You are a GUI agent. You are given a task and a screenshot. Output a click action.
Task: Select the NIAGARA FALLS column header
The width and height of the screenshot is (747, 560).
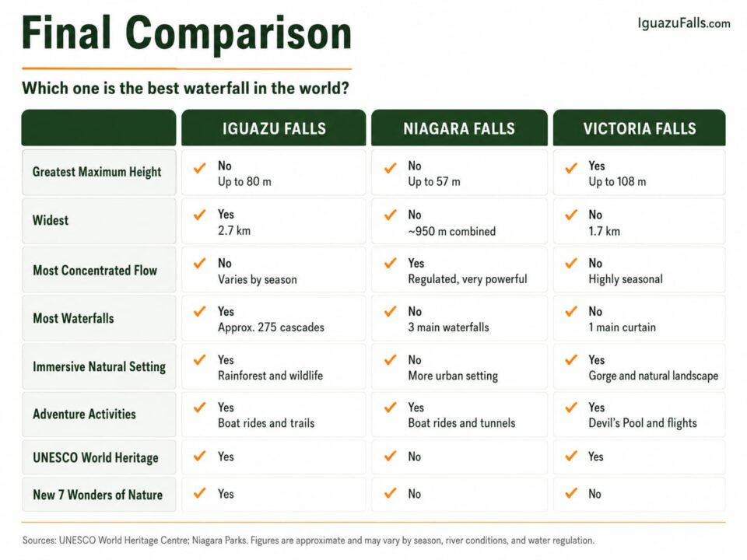[x=459, y=128]
